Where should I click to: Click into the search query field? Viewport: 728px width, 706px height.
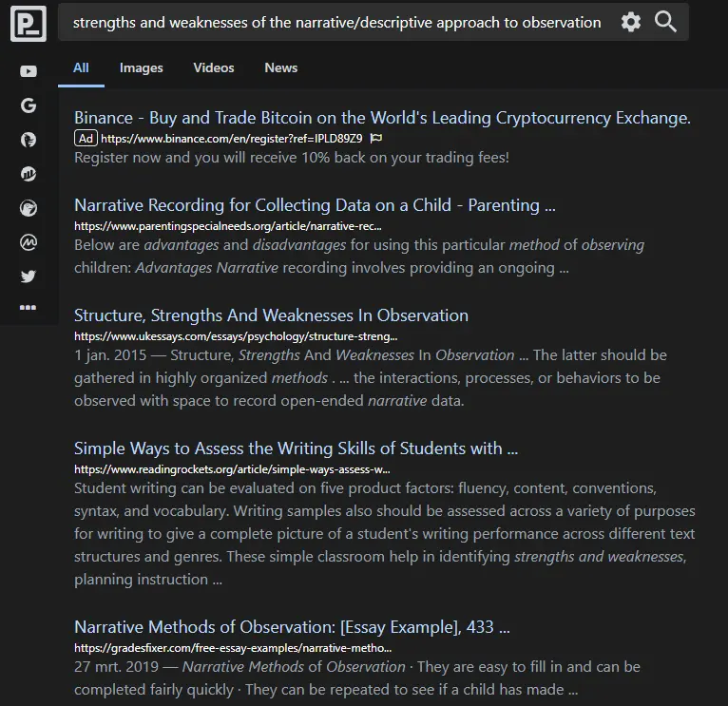click(x=337, y=22)
